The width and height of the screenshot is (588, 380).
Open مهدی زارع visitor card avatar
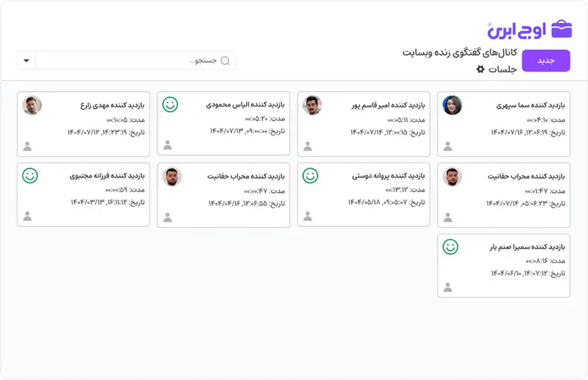(x=32, y=105)
